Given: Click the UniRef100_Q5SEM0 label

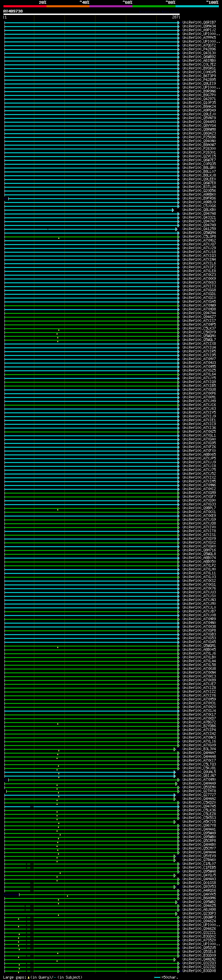Looking at the screenshot, I should [x=199, y=787].
